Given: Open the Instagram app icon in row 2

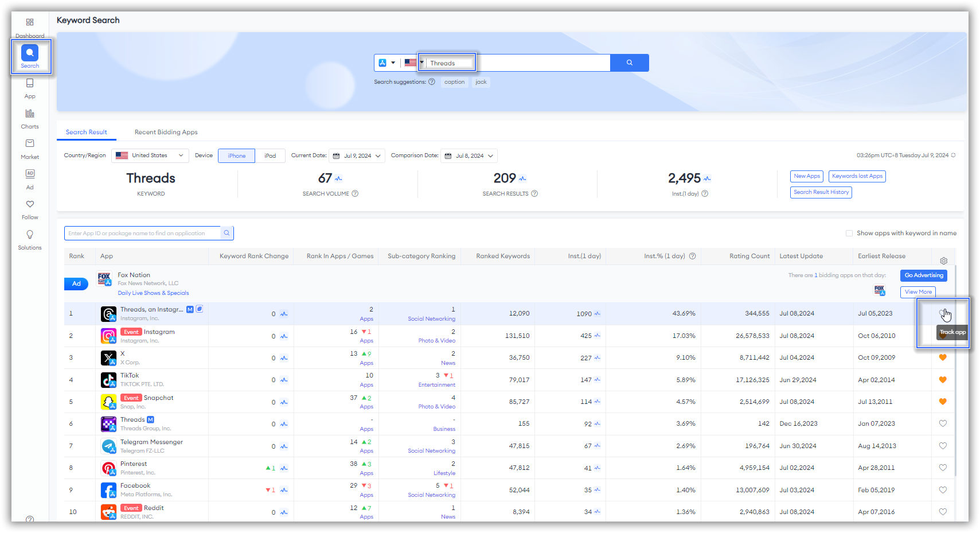Looking at the screenshot, I should (108, 336).
